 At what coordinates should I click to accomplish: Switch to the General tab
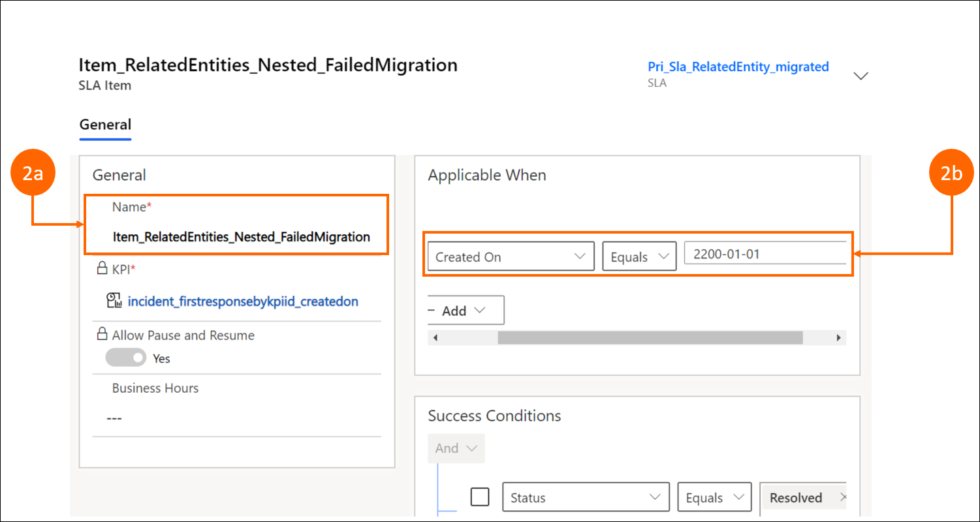point(105,125)
